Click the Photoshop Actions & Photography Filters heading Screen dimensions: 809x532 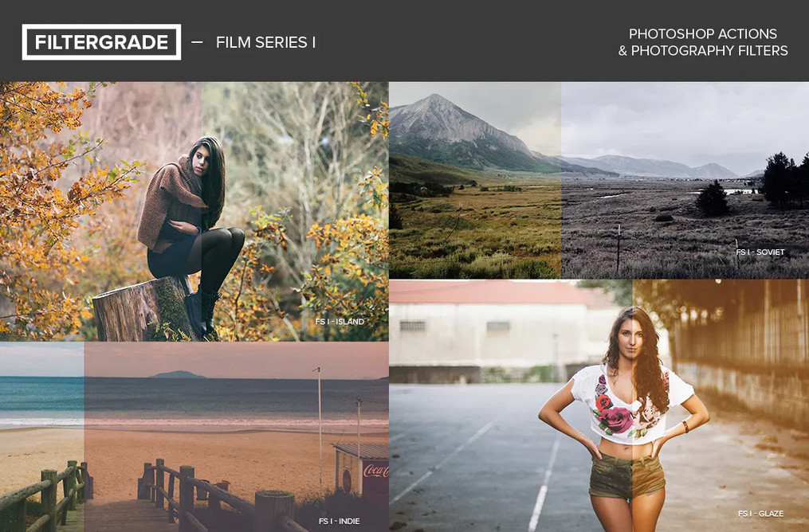703,41
